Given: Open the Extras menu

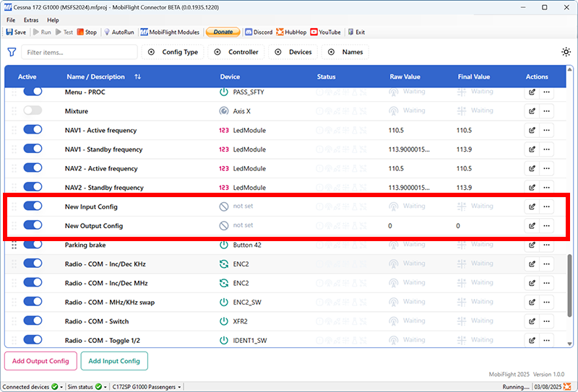Looking at the screenshot, I should coord(31,20).
